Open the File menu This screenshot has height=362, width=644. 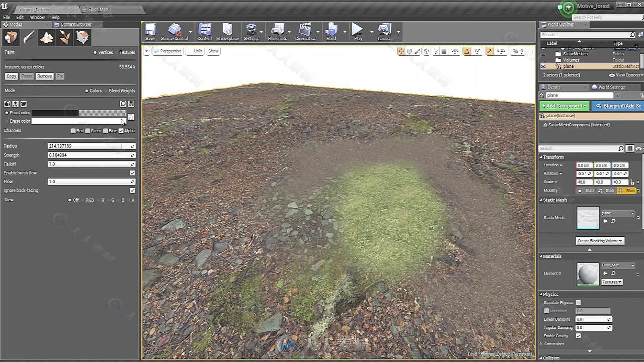[7, 17]
